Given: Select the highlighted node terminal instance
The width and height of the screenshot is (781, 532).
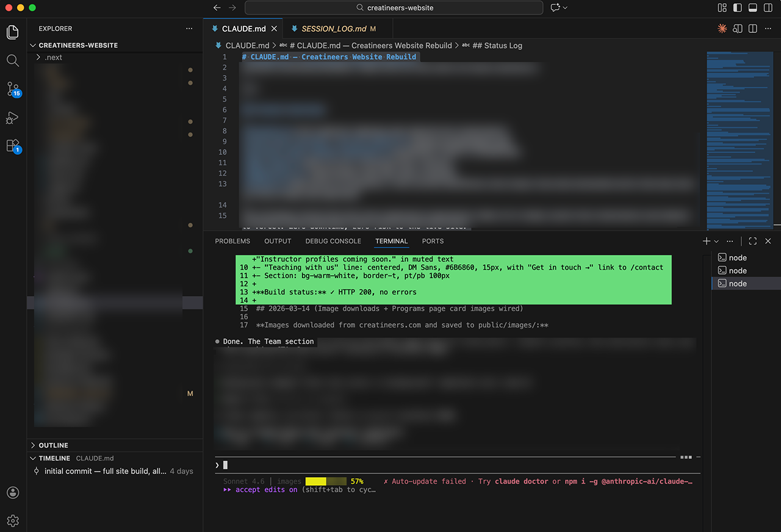Looking at the screenshot, I should [746, 283].
